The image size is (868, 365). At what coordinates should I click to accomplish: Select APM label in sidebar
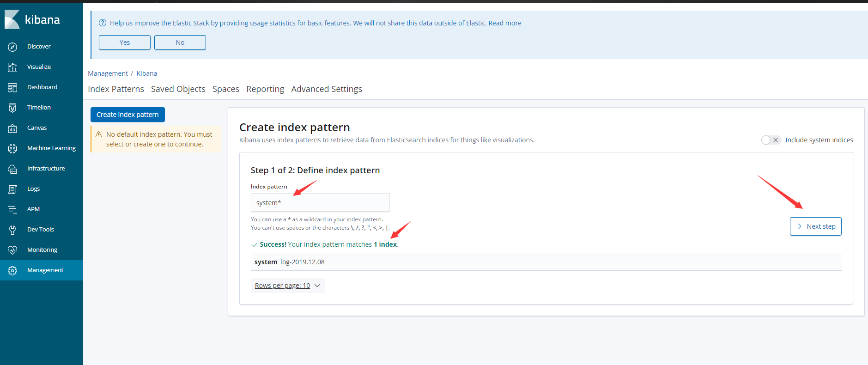tap(33, 209)
